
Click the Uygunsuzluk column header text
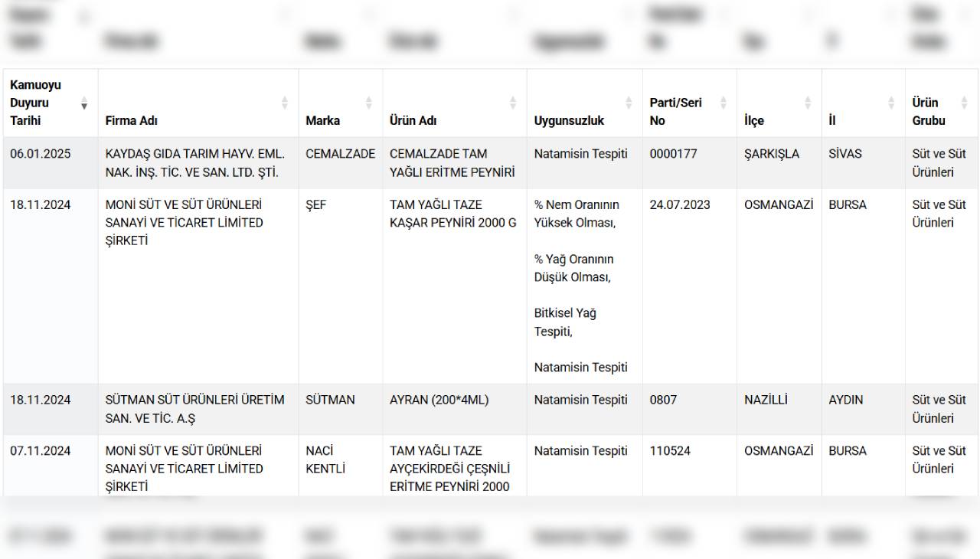(569, 120)
